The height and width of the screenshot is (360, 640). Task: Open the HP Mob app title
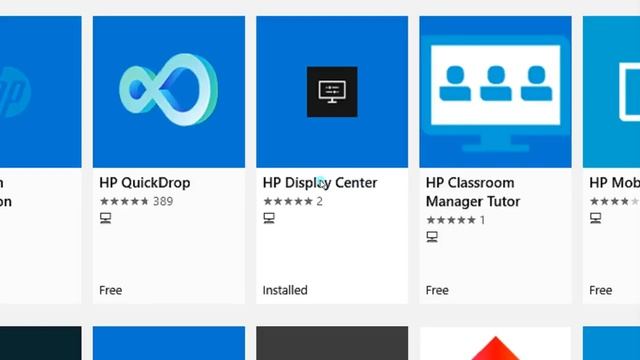pos(614,183)
